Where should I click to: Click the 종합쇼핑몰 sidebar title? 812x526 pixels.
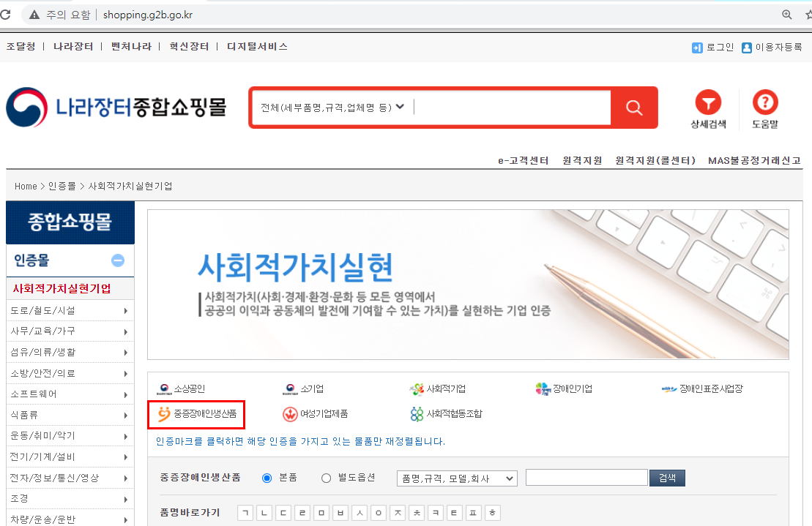[x=70, y=222]
